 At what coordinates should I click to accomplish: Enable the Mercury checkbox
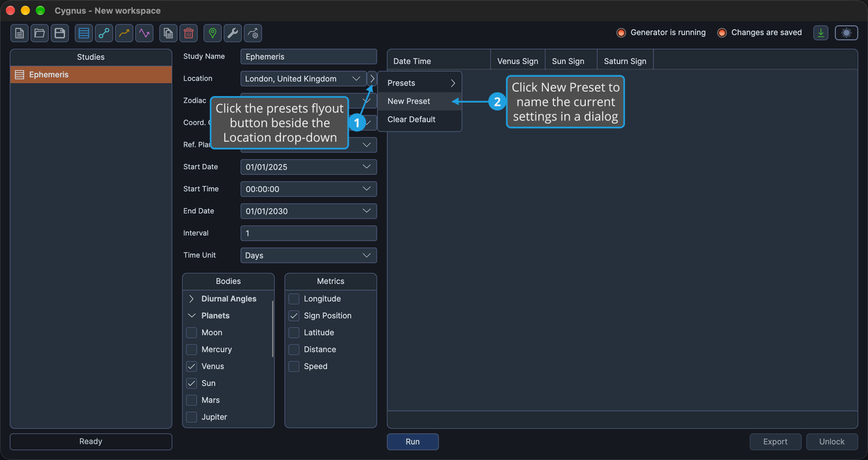click(x=192, y=350)
